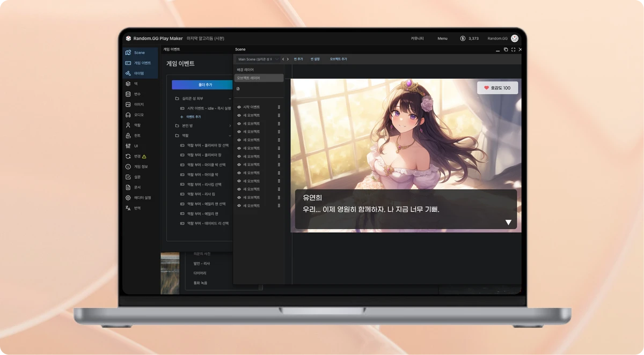Image resolution: width=644 pixels, height=355 pixels.
Task: Toggle visibility of 시작 이벤트 object
Action: [239, 107]
